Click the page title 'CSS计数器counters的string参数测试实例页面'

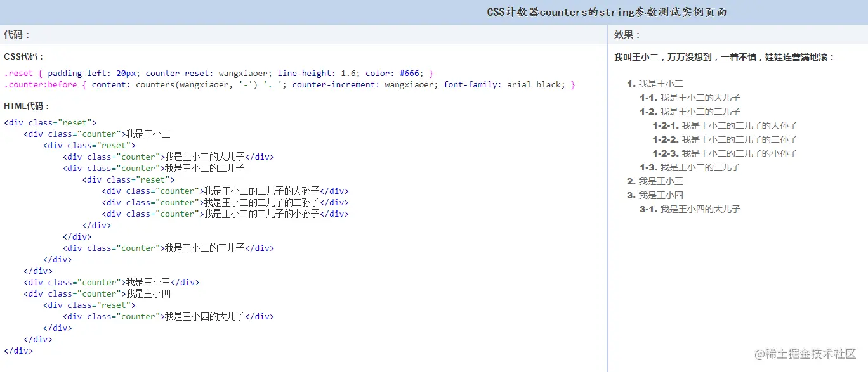[607, 12]
